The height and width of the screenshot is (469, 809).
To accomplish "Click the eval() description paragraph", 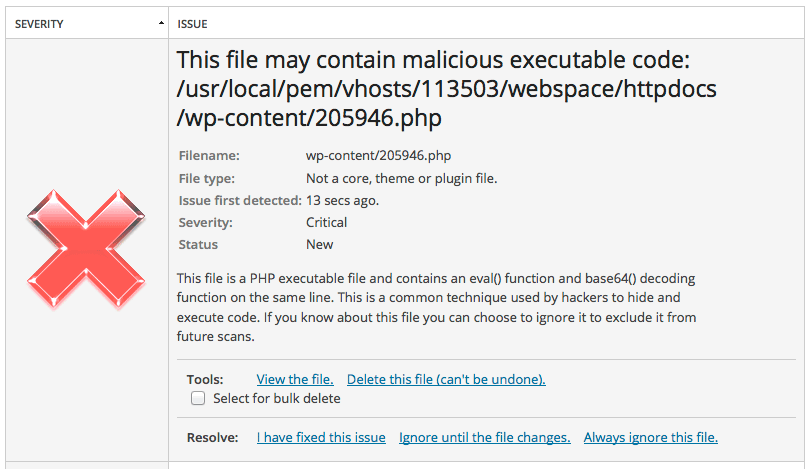I will coord(436,308).
